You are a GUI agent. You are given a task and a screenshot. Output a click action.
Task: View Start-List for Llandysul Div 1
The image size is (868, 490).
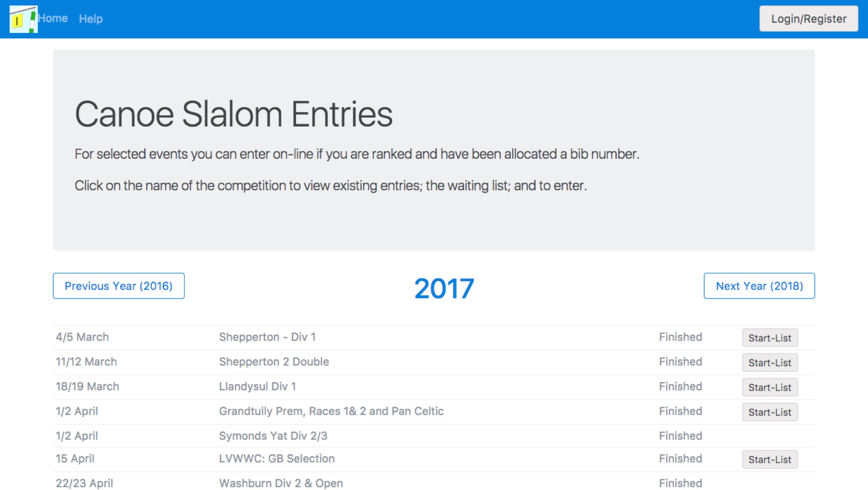(770, 388)
